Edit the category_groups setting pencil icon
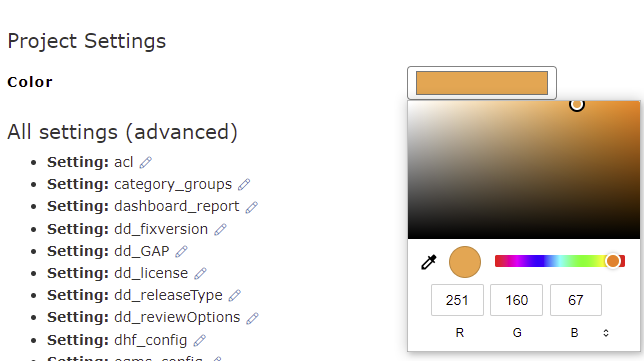The image size is (644, 361). [x=244, y=185]
